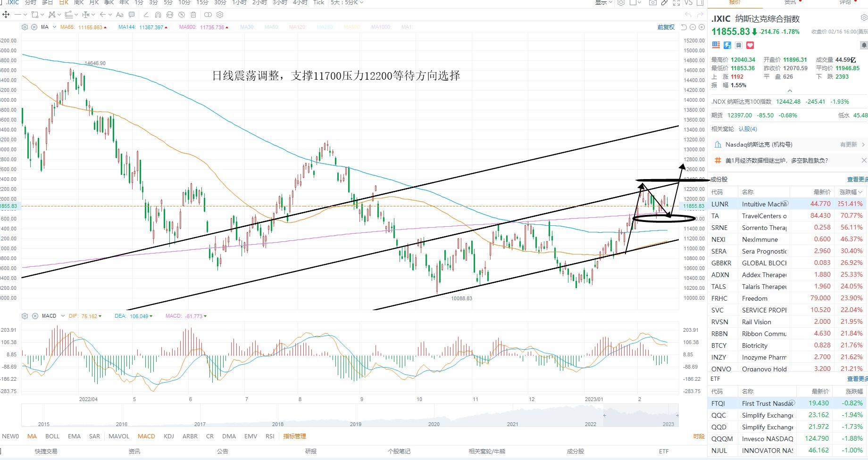
Task: Toggle the KDJ indicator at the bottom bar
Action: point(169,436)
